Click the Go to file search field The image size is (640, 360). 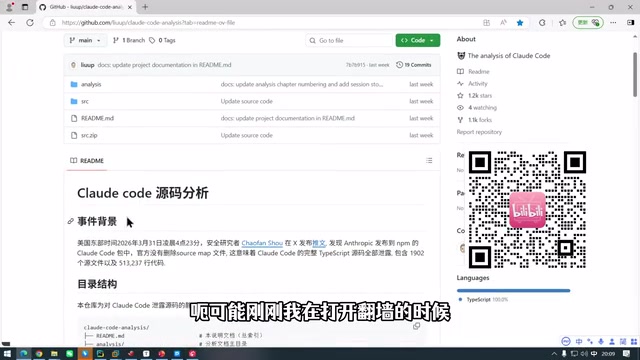[x=349, y=40]
